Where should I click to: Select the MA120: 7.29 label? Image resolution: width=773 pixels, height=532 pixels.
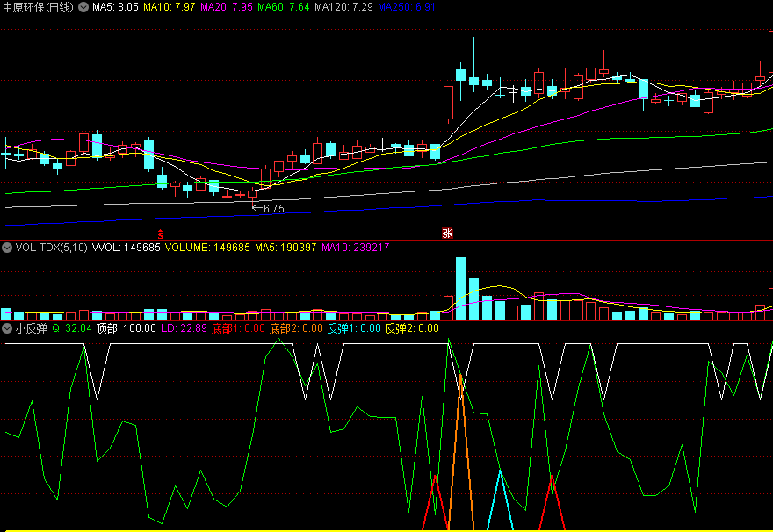pos(343,7)
